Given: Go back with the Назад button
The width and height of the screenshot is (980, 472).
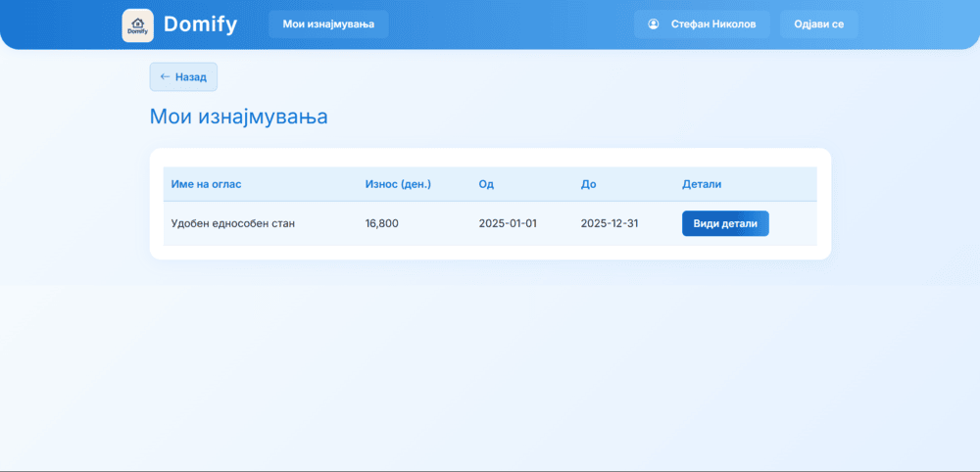Looking at the screenshot, I should click(x=183, y=76).
